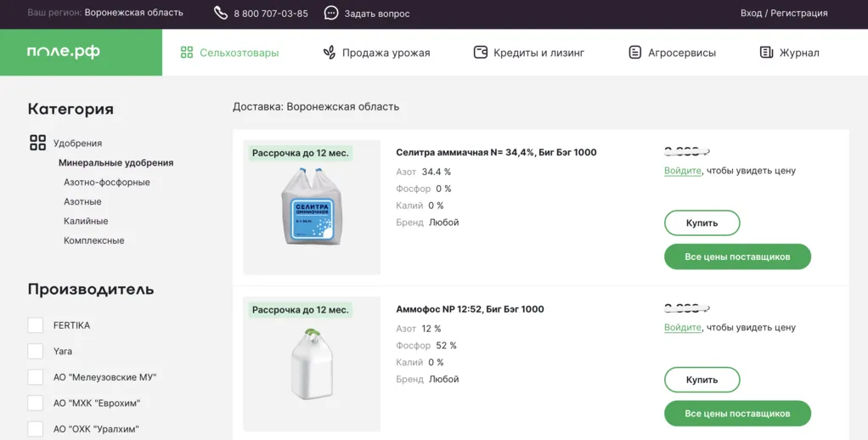Open the Агросервисы menu item
Image resolution: width=868 pixels, height=440 pixels.
pyautogui.click(x=681, y=53)
